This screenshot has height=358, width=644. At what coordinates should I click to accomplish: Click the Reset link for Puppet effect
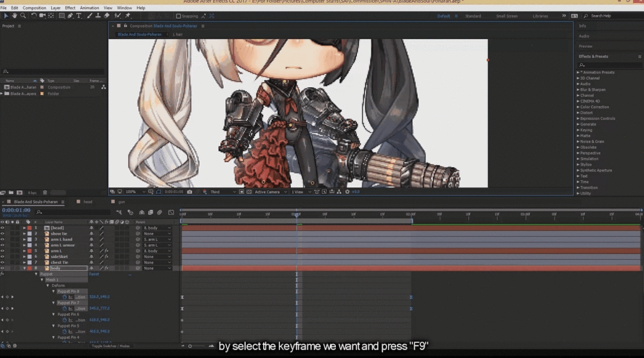coord(94,274)
